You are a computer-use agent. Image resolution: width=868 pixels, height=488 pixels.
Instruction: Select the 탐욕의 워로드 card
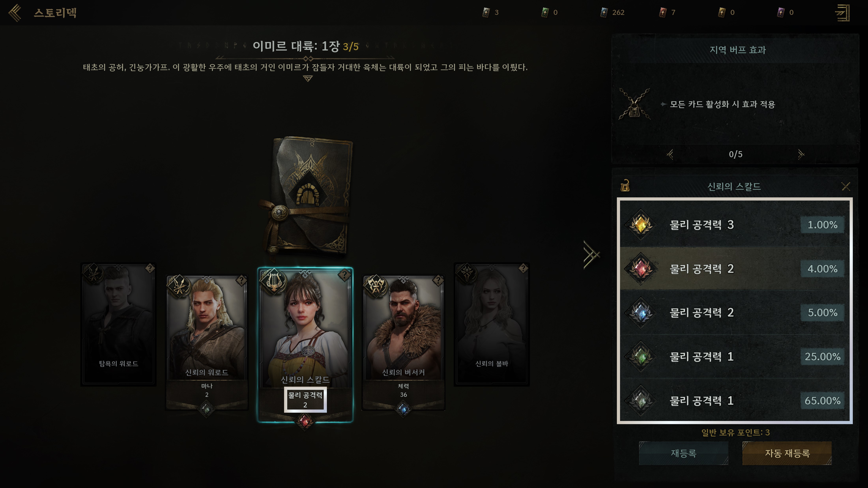click(x=118, y=324)
